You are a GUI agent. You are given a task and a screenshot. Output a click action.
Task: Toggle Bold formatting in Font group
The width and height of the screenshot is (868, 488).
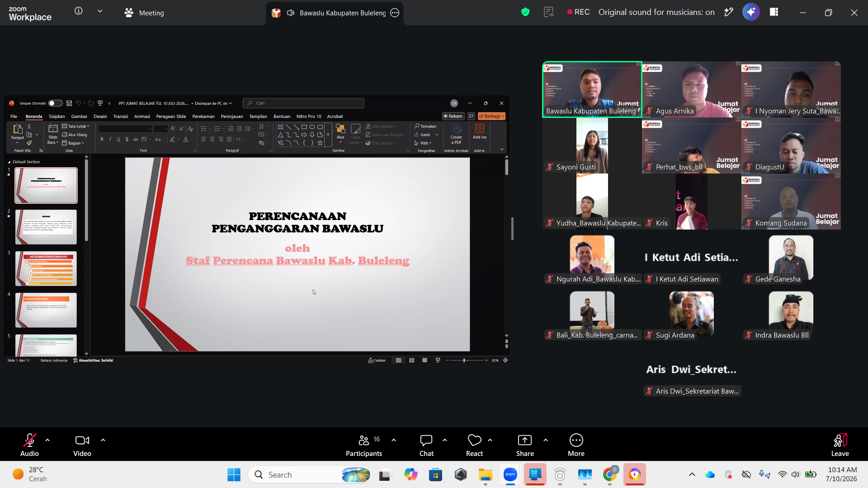tap(102, 139)
